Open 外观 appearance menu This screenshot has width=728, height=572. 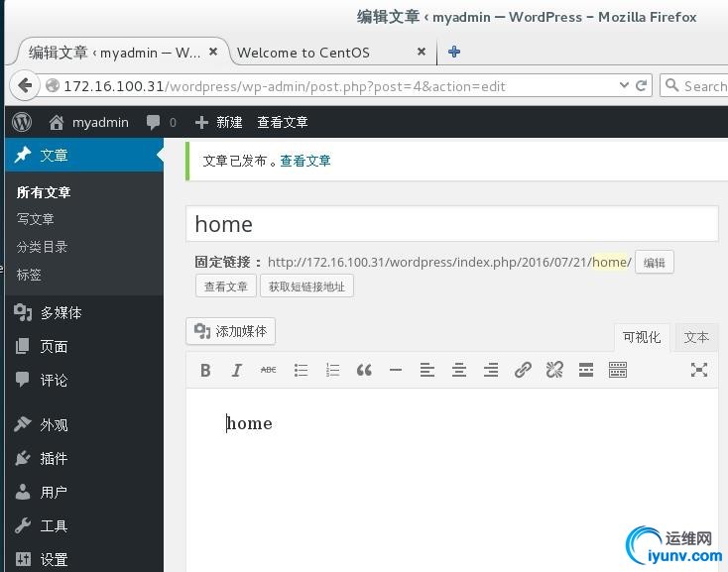point(84,425)
